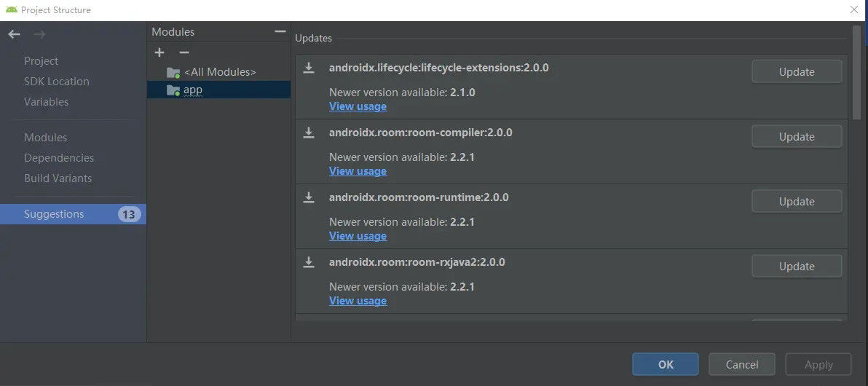Switch to Build Variants section
This screenshot has height=386, width=868.
(x=58, y=178)
